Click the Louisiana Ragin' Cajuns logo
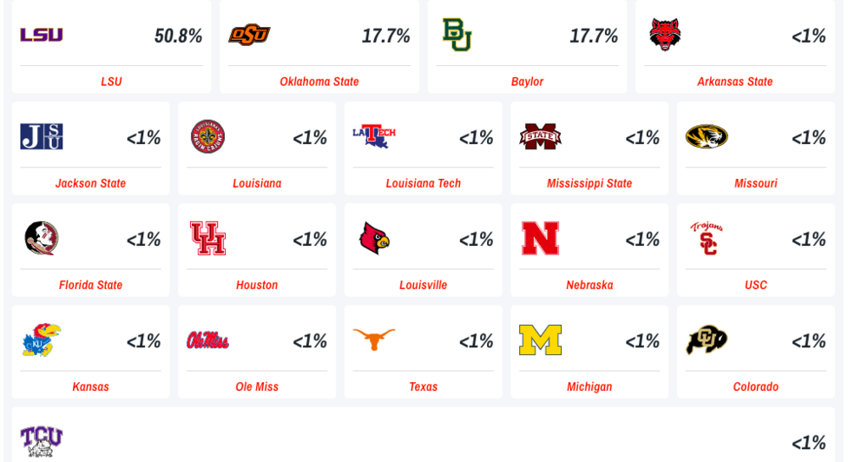Viewport: 868px width, 462px height. click(x=207, y=136)
